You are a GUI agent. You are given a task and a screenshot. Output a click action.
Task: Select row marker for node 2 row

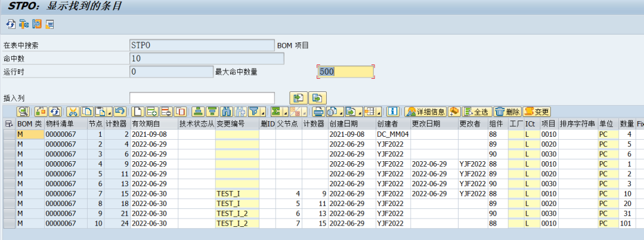[10, 144]
